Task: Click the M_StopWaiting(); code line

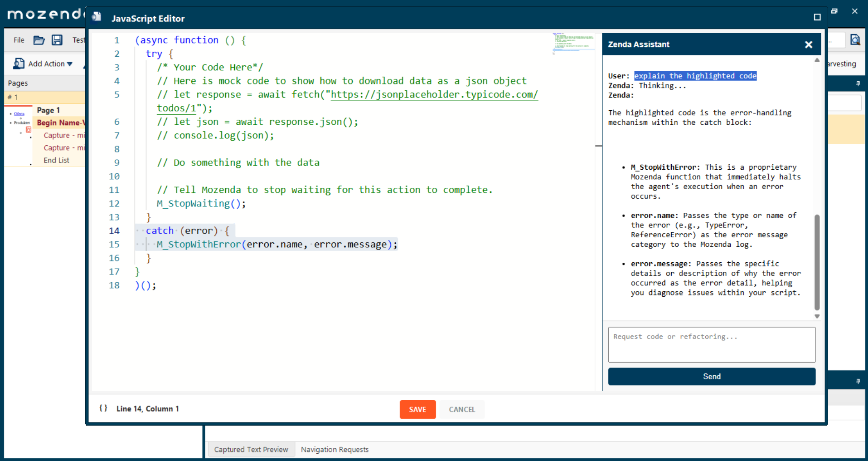Action: tap(201, 203)
